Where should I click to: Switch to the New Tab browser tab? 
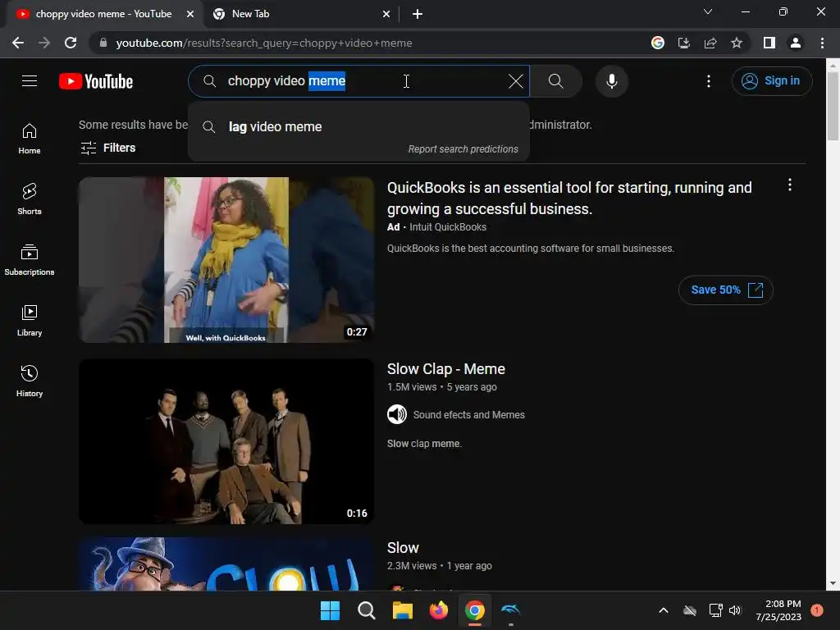(x=300, y=14)
